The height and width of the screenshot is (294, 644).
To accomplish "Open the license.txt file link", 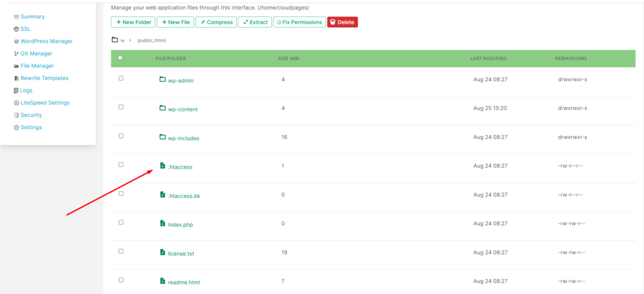I will click(x=181, y=254).
